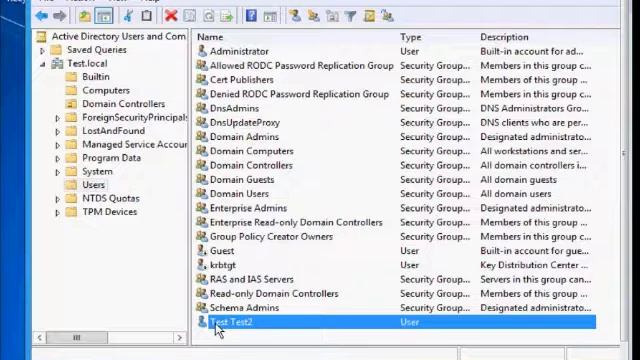The width and height of the screenshot is (640, 360).
Task: Click the Test.local domain icon
Action: pos(57,63)
